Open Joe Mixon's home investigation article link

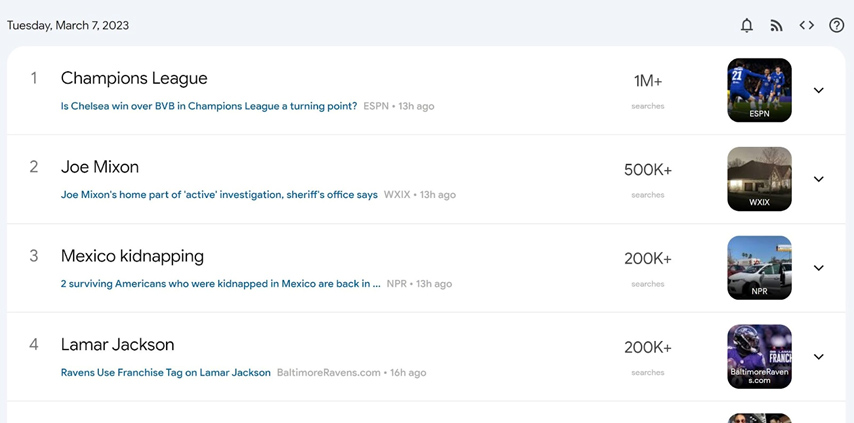[x=219, y=195]
